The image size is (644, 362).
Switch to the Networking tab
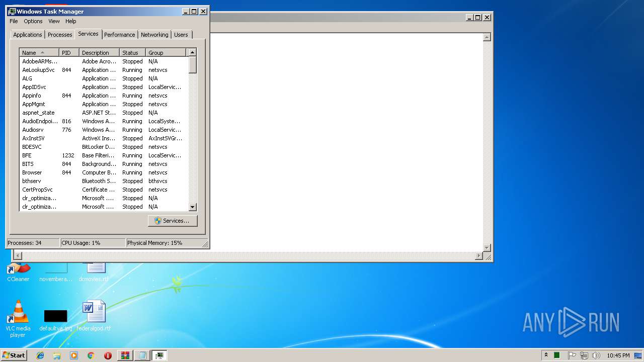coord(154,35)
